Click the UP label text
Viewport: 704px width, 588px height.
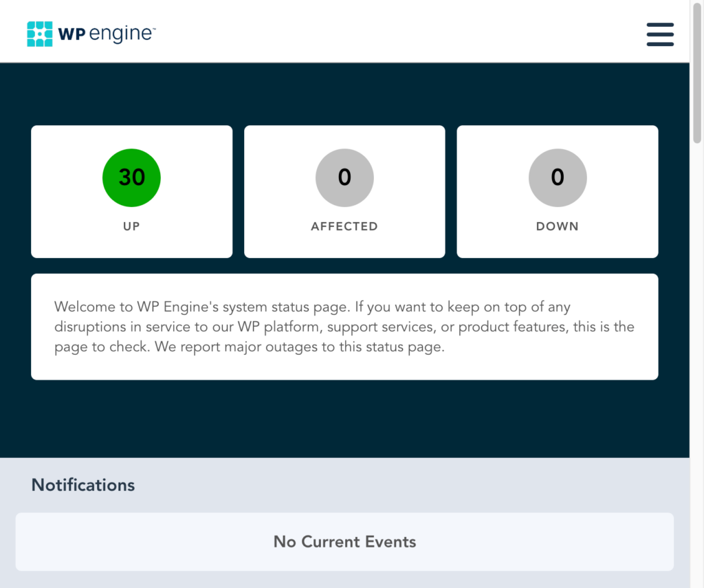(x=131, y=226)
